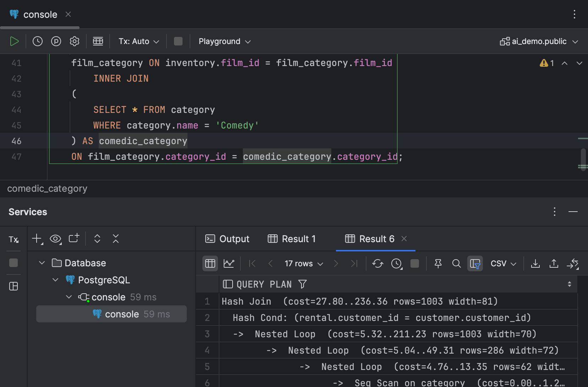588x387 pixels.
Task: Open the CSV format dropdown
Action: (503, 263)
